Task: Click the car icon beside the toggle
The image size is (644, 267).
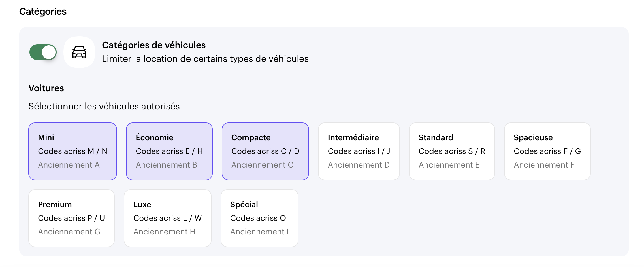Action: pos(79,52)
